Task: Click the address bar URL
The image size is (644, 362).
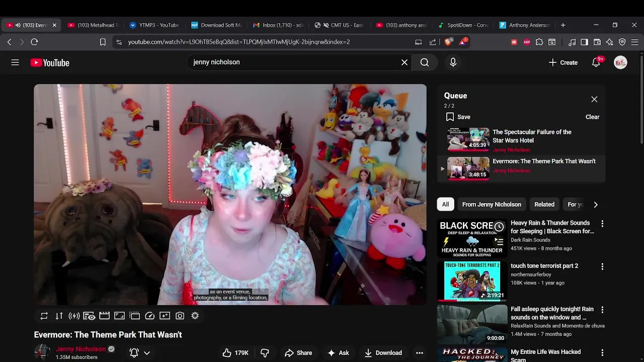Action: click(239, 42)
